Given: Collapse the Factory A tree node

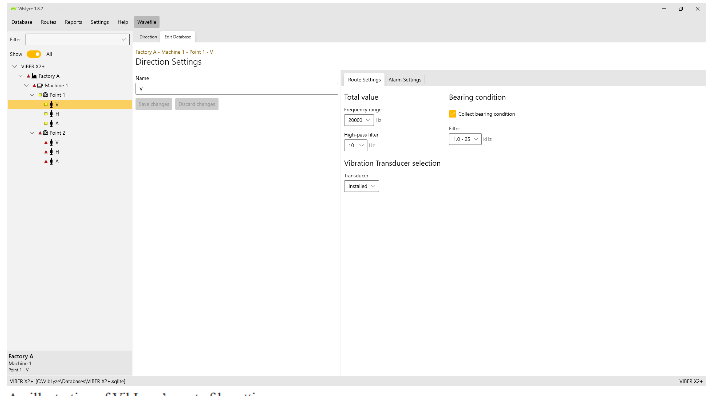Looking at the screenshot, I should coord(21,76).
